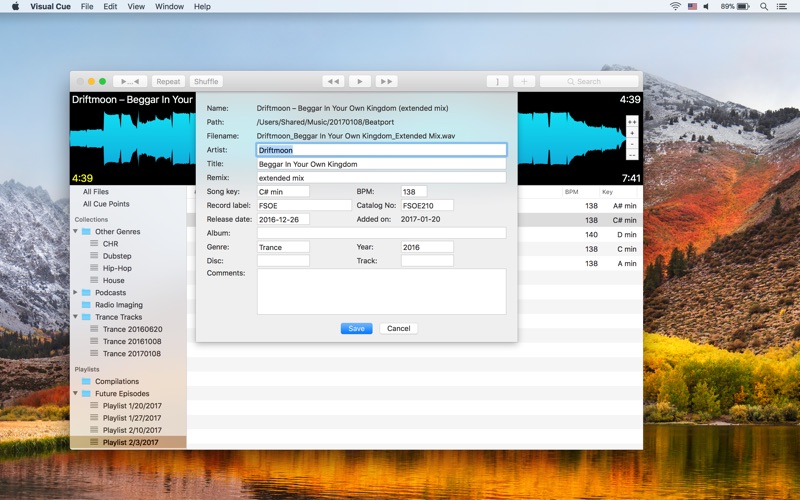Screen dimensions: 800x500
Task: Expand the Podcasts collection
Action: coord(75,293)
